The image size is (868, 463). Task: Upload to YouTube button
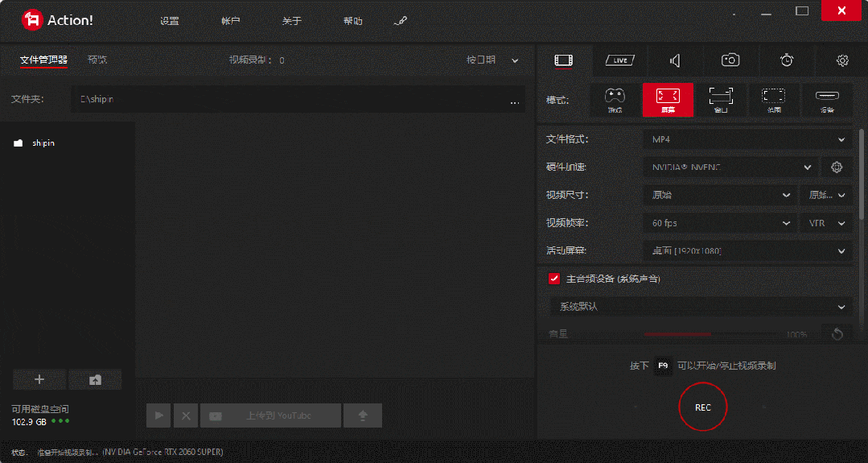pyautogui.click(x=270, y=415)
